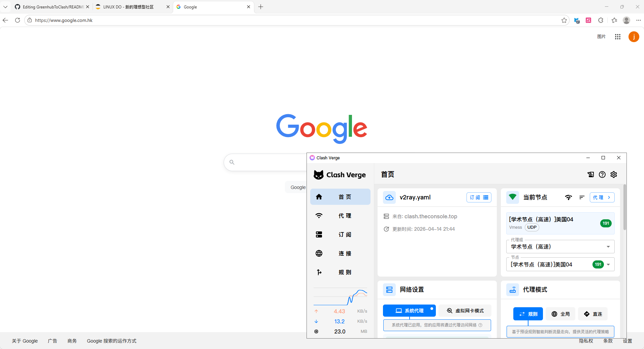Open Clash Verge settings gear icon
The height and width of the screenshot is (349, 644).
click(x=614, y=174)
